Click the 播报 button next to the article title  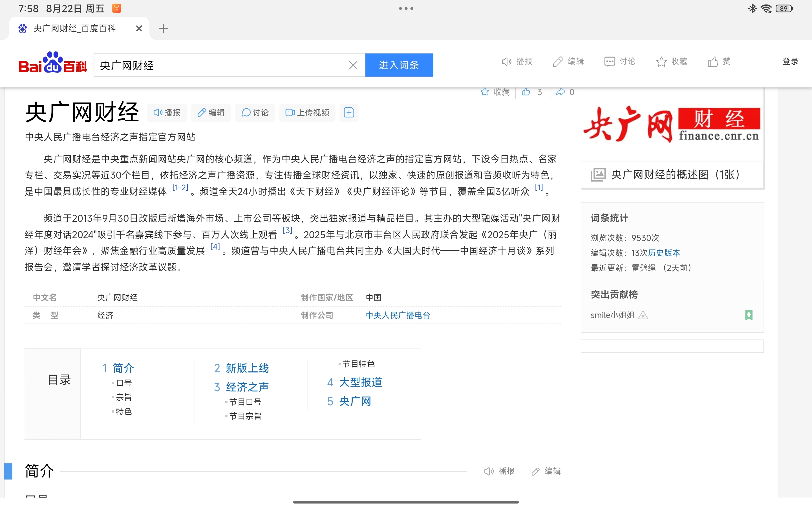pos(167,113)
